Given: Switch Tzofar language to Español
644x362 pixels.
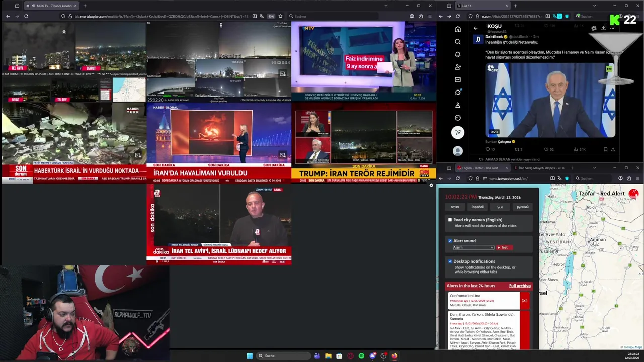Looking at the screenshot, I should click(x=477, y=207).
